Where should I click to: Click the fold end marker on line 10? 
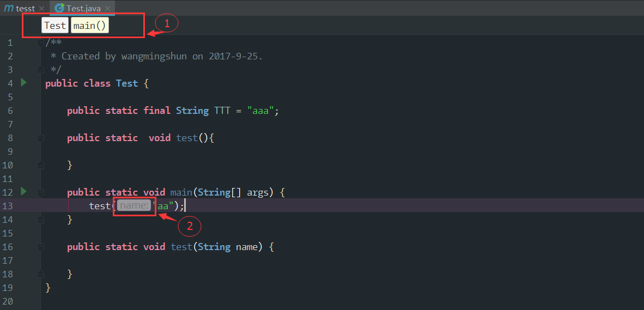click(x=40, y=165)
